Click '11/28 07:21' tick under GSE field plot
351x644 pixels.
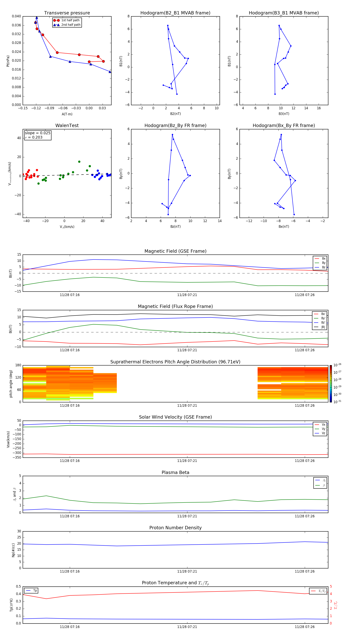[x=187, y=295]
